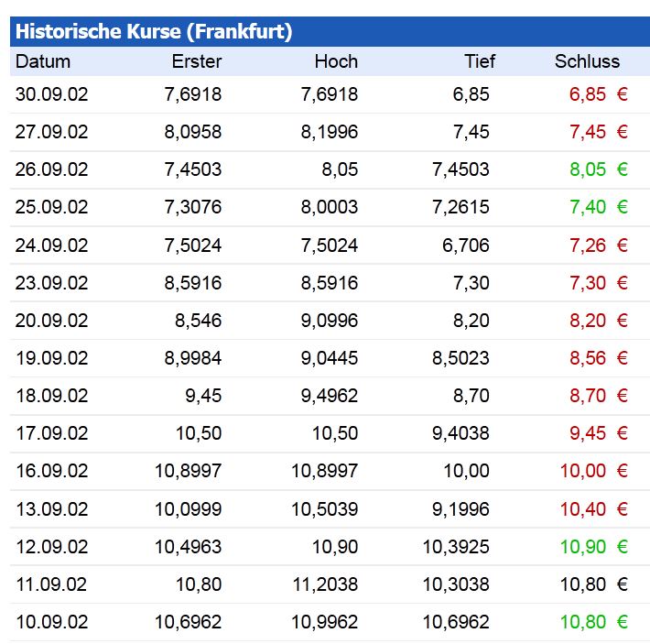The height and width of the screenshot is (644, 650).
Task: Click the green Schluss value 10,90
Action: tap(583, 547)
